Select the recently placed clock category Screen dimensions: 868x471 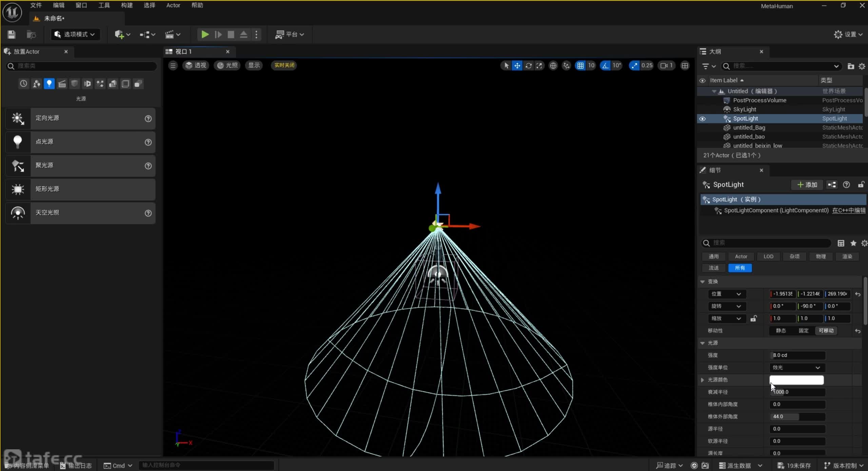coord(23,83)
